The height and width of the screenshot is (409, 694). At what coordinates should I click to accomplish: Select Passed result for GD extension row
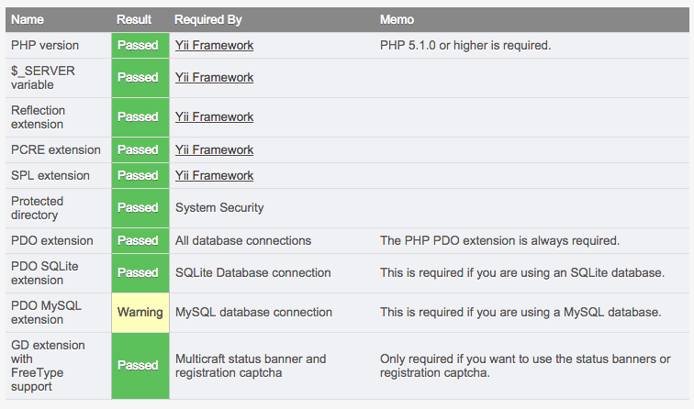138,365
